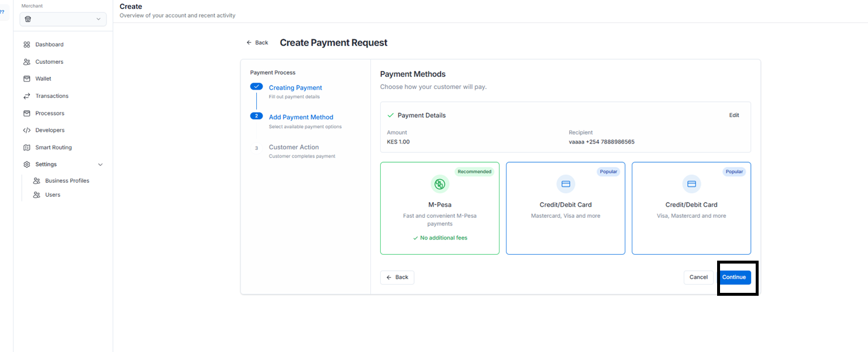Click the Dashboard grid icon in sidebar

point(27,45)
